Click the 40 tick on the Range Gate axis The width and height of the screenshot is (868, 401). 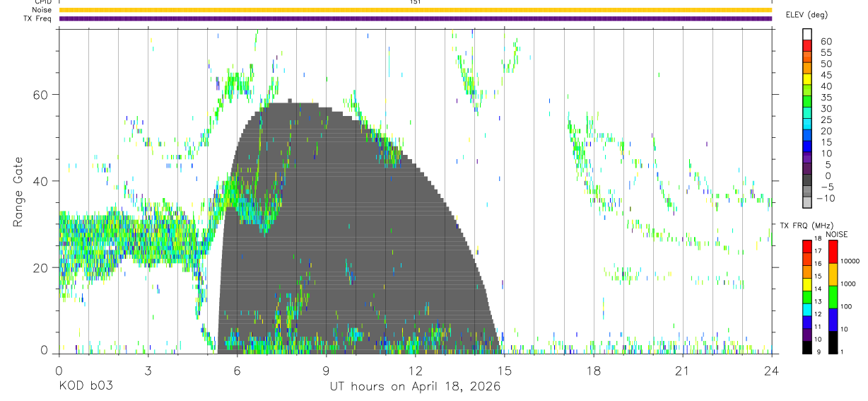tap(40, 181)
